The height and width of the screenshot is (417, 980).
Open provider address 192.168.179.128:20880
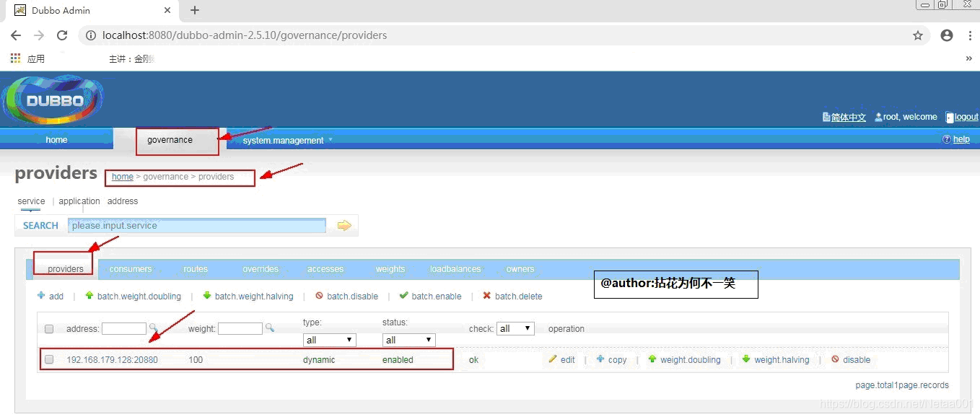[112, 360]
